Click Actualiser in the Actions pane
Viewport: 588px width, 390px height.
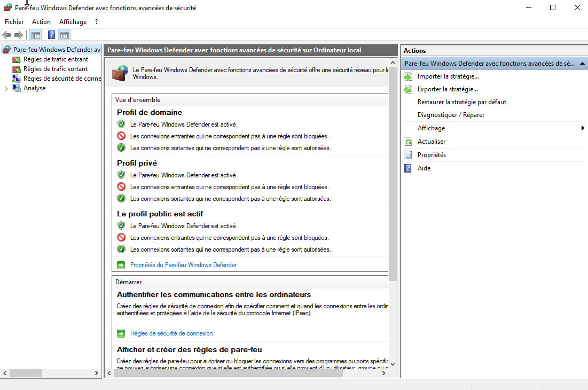432,142
